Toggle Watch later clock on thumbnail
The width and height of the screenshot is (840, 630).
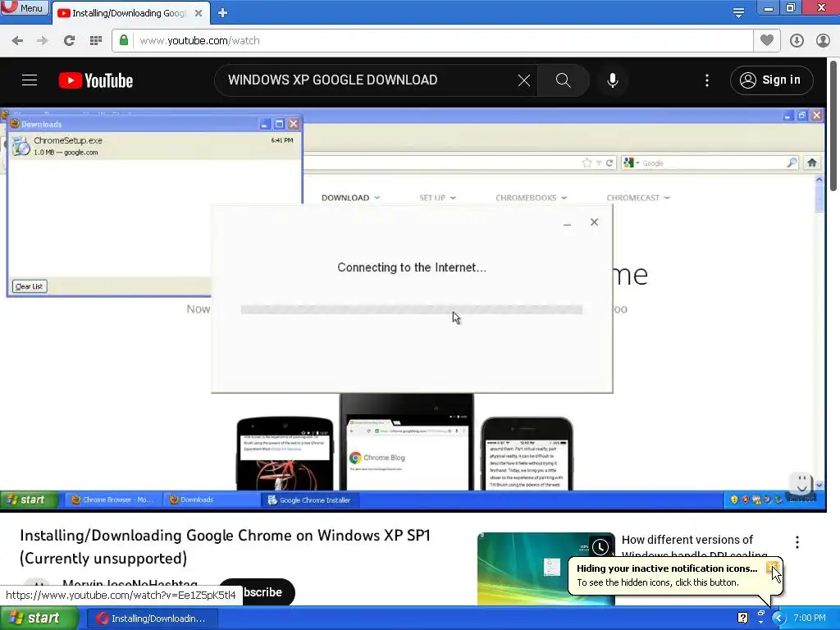[600, 547]
